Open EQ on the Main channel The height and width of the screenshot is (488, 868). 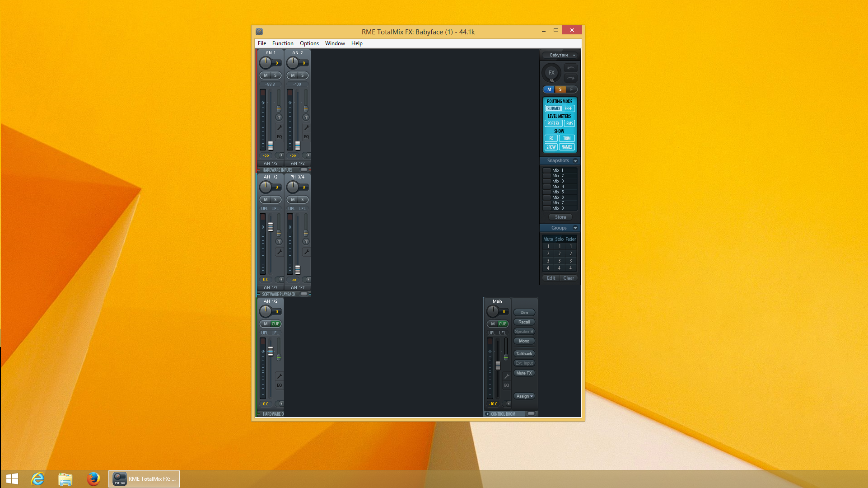[x=507, y=385]
